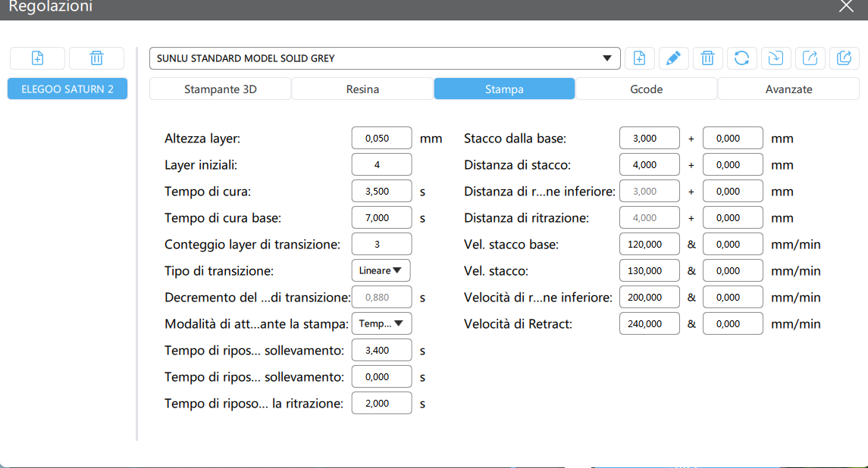
Task: Open the Stampante 3D tab
Action: coord(221,89)
